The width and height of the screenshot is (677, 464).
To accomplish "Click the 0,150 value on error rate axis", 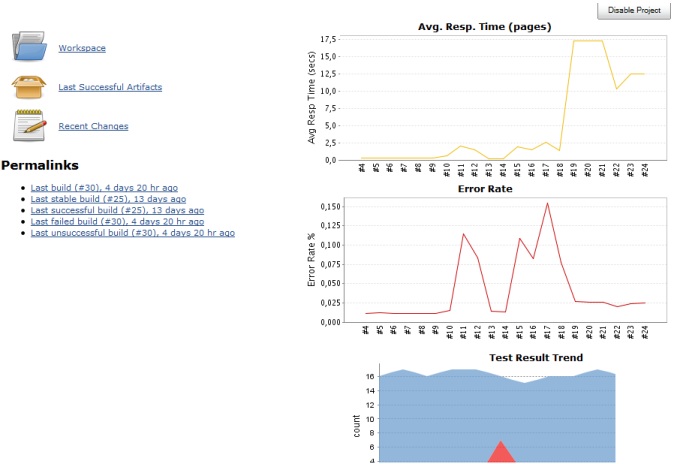I will (330, 207).
